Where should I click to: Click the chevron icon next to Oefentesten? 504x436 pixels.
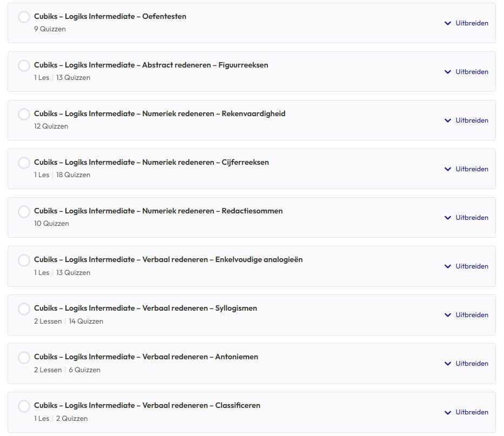tap(447, 23)
